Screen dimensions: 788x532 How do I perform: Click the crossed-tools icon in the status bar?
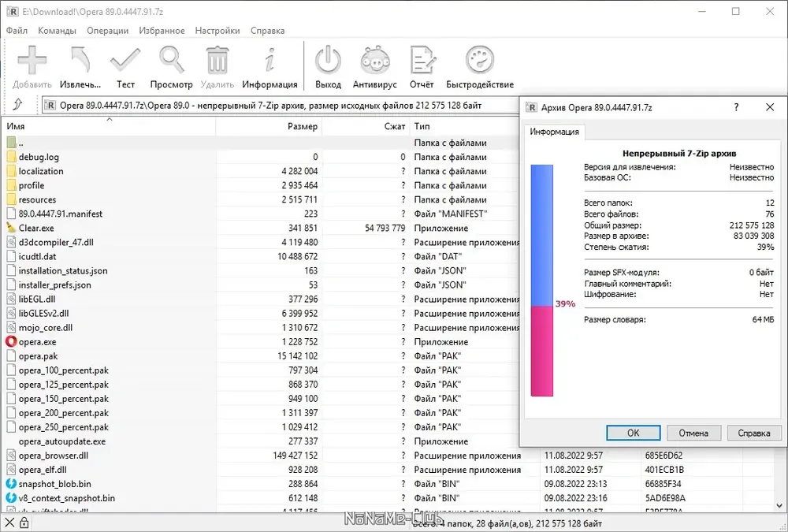(9, 523)
